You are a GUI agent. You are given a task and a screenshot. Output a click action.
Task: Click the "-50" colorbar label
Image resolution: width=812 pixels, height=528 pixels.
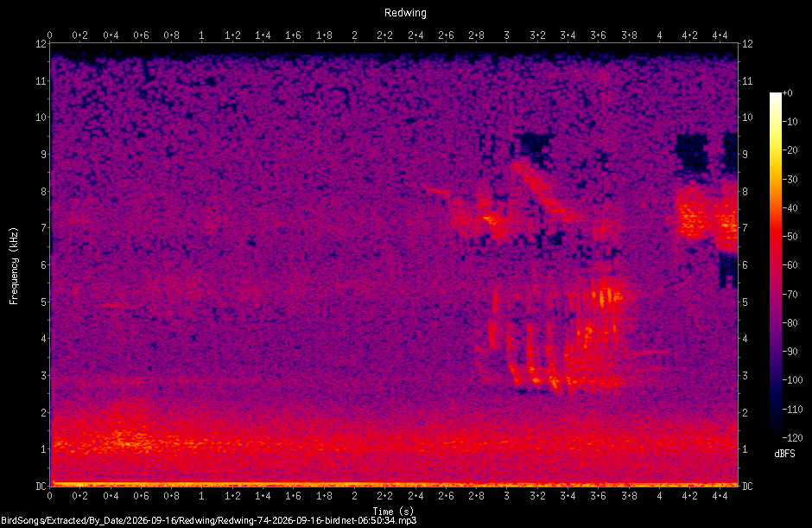coord(790,236)
